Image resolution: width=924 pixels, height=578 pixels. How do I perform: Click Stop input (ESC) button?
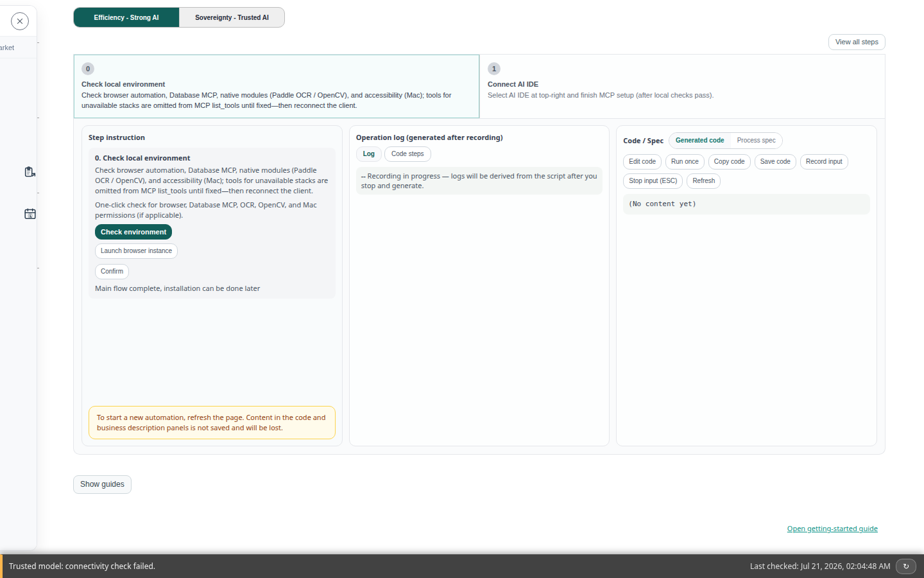pyautogui.click(x=653, y=181)
